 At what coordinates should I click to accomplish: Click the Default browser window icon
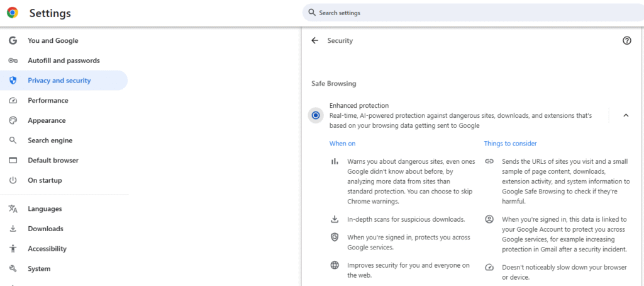(13, 161)
